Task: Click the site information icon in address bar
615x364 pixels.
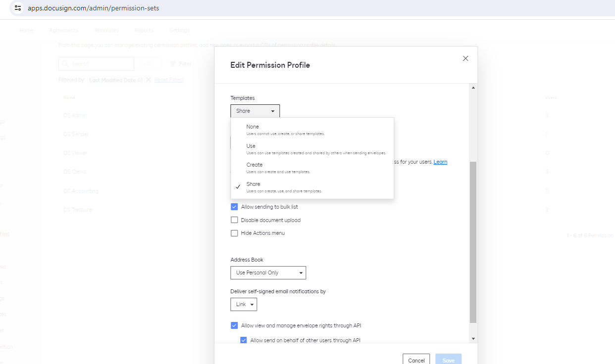Action: pyautogui.click(x=18, y=8)
